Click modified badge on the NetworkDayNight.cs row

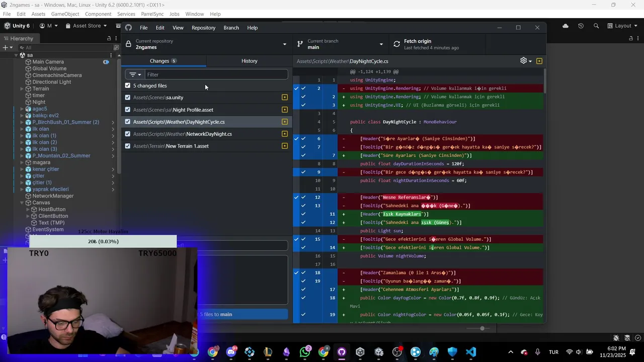pyautogui.click(x=285, y=134)
